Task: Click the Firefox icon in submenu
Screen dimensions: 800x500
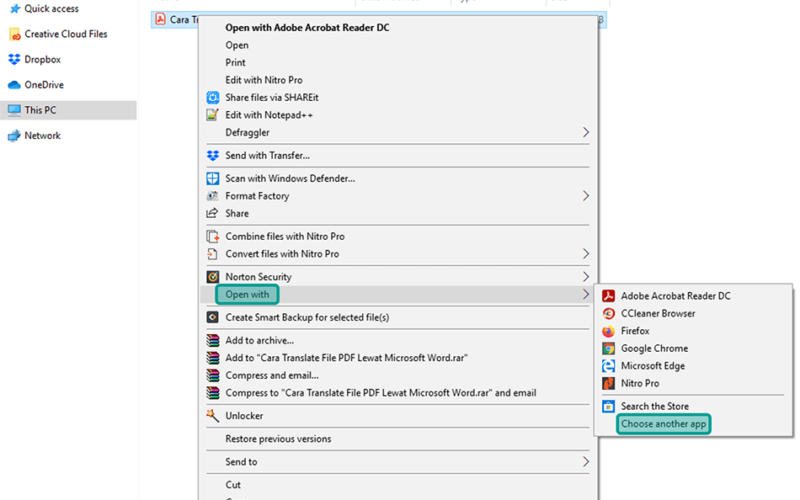Action: (608, 331)
